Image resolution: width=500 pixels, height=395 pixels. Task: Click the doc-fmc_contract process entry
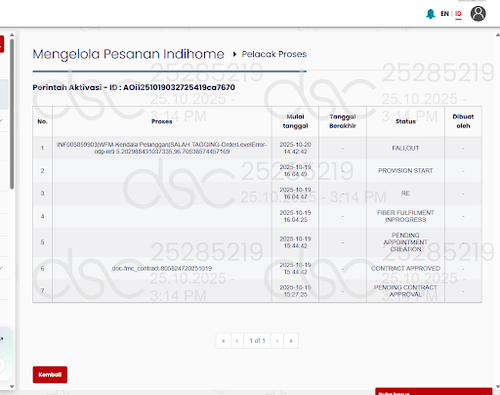point(162,268)
